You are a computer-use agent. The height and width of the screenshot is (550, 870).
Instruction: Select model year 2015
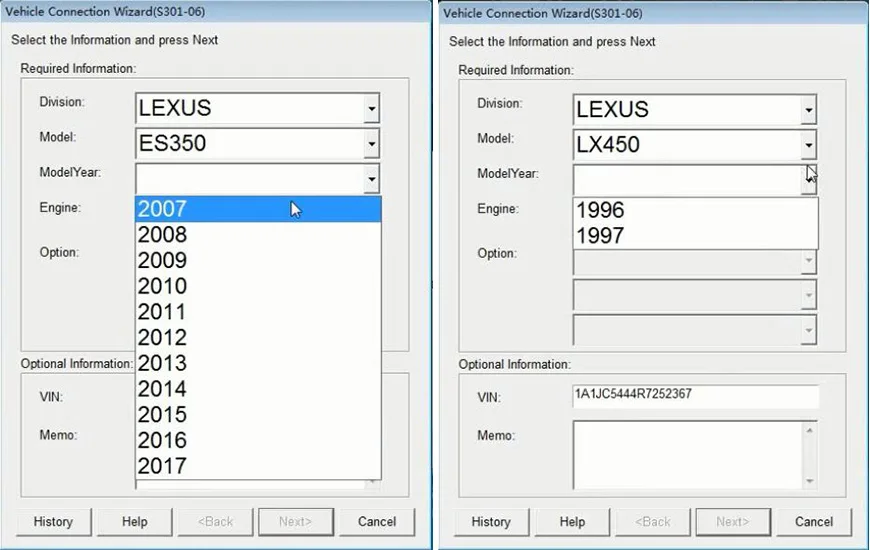click(258, 415)
